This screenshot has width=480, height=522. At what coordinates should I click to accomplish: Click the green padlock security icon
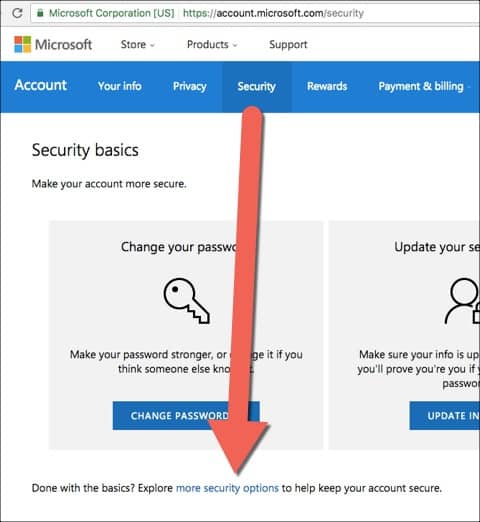40,13
